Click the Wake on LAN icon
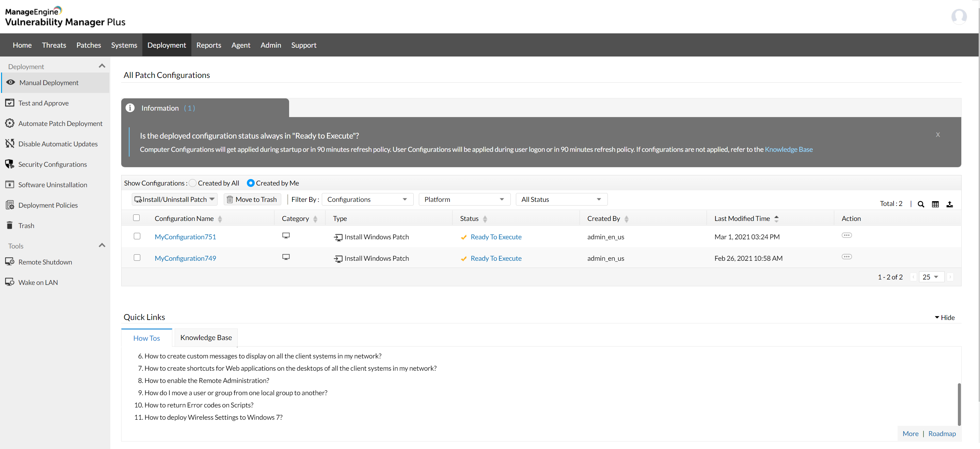The width and height of the screenshot is (980, 449). point(10,282)
